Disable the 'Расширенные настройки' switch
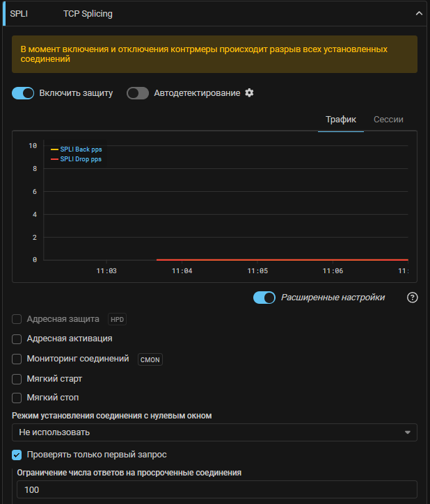Viewport: 430px width, 504px height. (264, 298)
